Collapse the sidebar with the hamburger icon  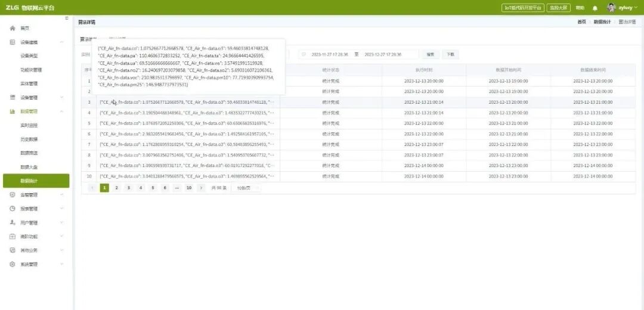click(67, 18)
